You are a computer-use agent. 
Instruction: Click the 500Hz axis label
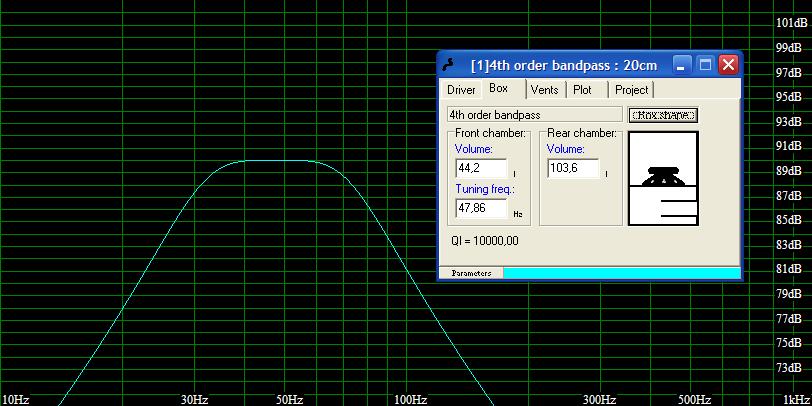point(694,400)
